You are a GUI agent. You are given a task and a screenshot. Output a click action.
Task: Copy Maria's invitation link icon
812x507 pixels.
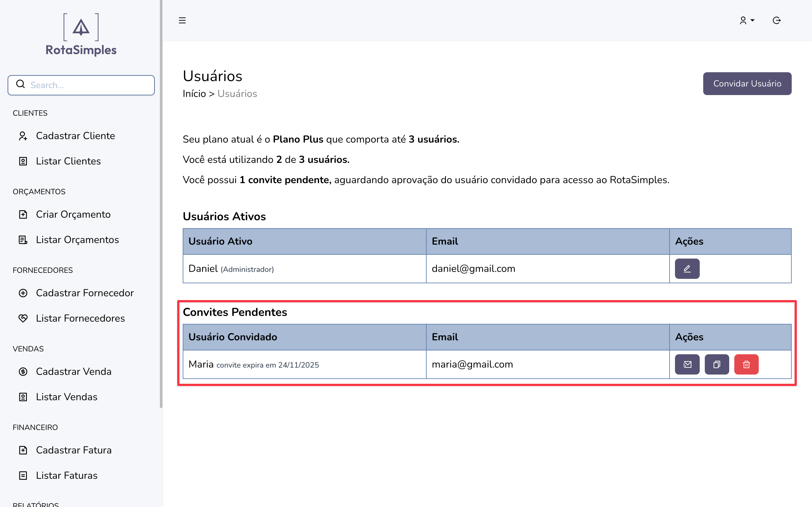pyautogui.click(x=717, y=364)
